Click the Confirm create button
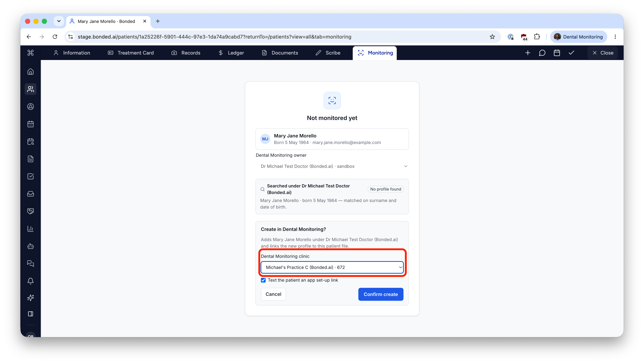644x364 pixels. 381,294
